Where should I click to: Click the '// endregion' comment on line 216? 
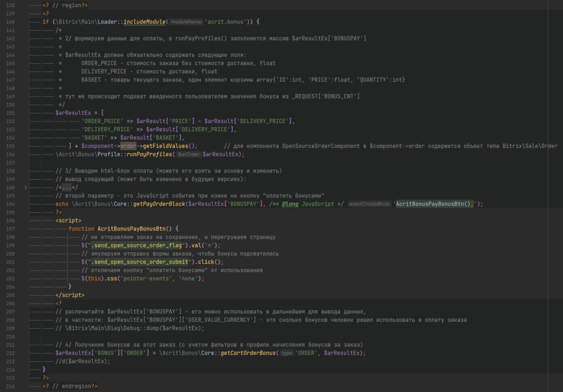72,387
